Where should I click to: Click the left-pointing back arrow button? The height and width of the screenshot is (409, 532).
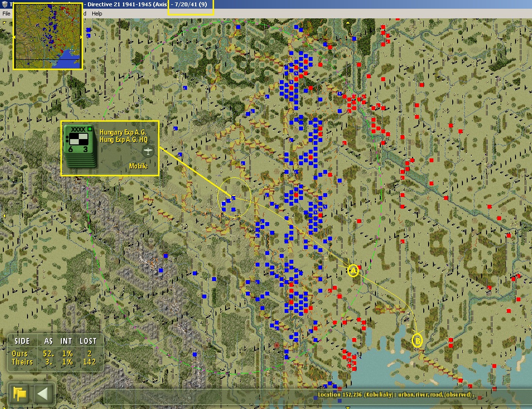(43, 394)
